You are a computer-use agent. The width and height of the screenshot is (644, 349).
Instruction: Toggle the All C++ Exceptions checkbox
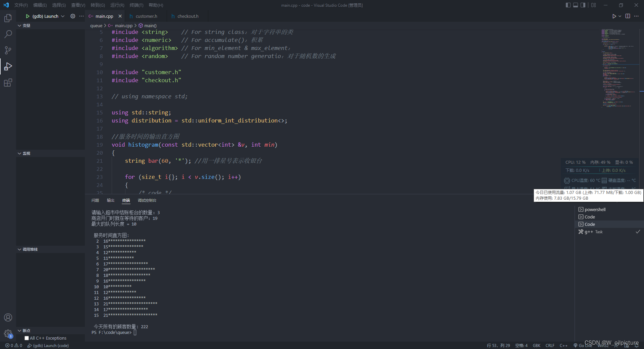pos(26,338)
